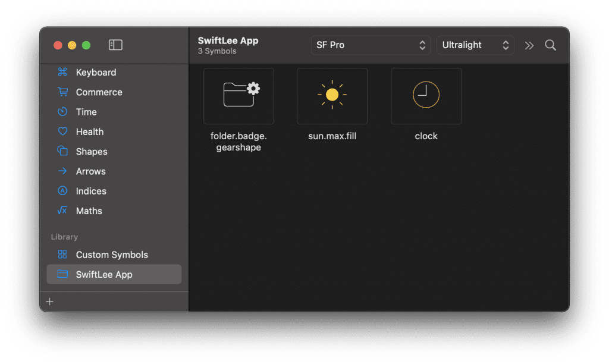Select the folder.badge.gearshape symbol tile
Viewport: 609px width, 364px height.
238,96
